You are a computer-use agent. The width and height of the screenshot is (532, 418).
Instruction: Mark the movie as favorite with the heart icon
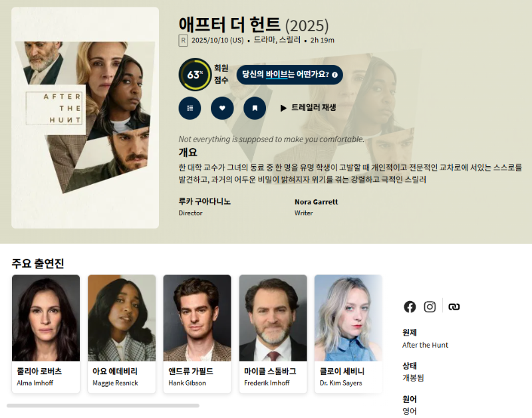coord(222,108)
